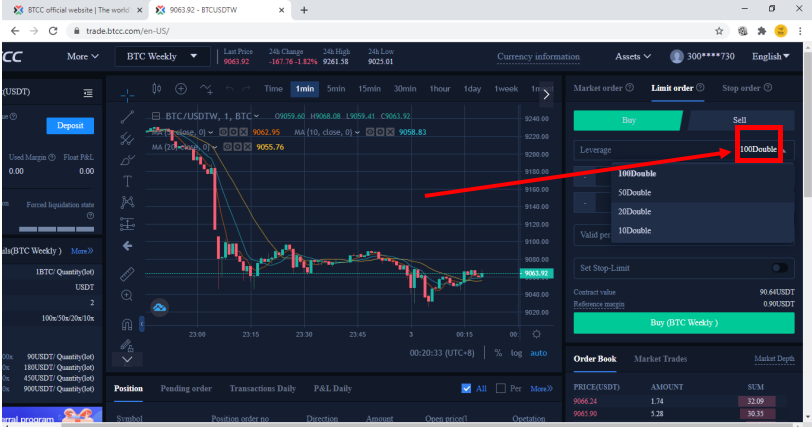Viewport: 812px width, 427px height.
Task: Open the Assets dropdown menu
Action: pos(633,56)
